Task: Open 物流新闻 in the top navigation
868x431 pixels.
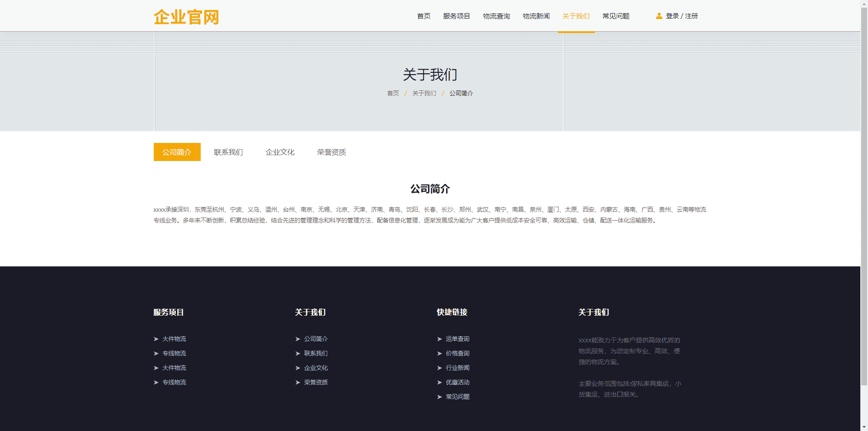Action: tap(536, 16)
